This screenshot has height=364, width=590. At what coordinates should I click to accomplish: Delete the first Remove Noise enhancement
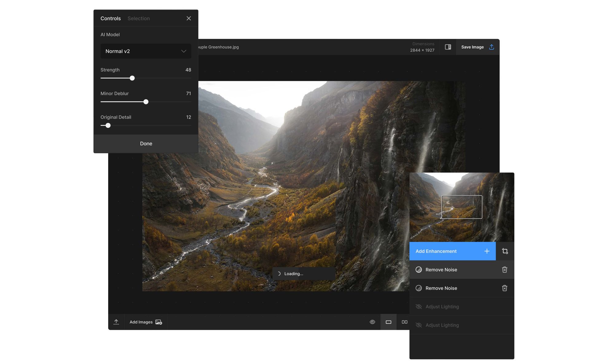click(504, 269)
